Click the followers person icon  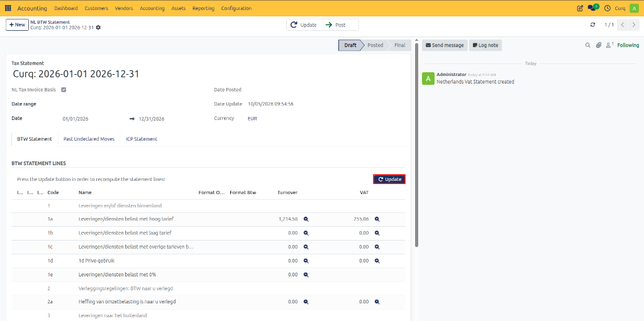[x=609, y=45]
